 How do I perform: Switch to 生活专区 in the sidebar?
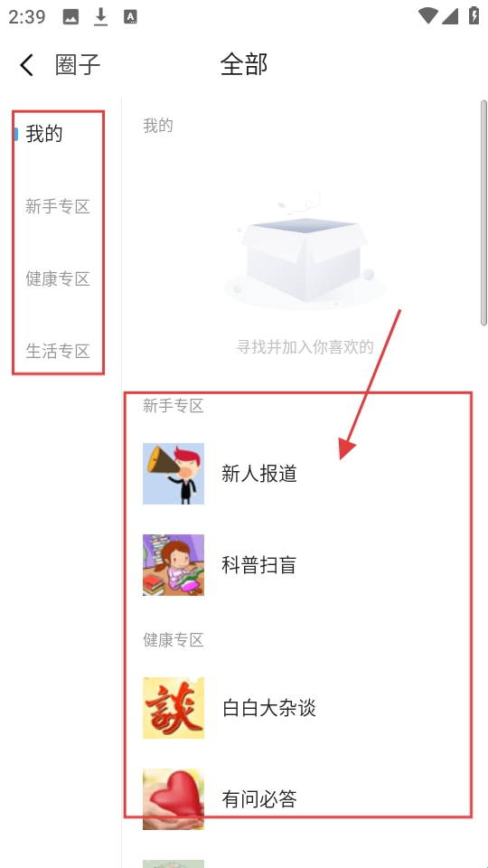pos(58,351)
